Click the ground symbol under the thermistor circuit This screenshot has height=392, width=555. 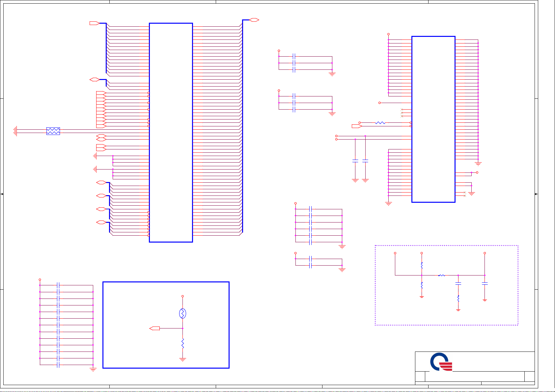182,360
